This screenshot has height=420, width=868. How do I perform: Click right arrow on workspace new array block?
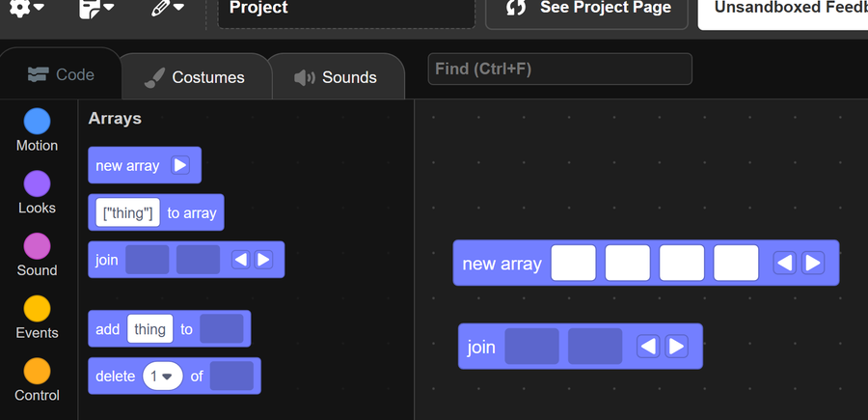[813, 263]
